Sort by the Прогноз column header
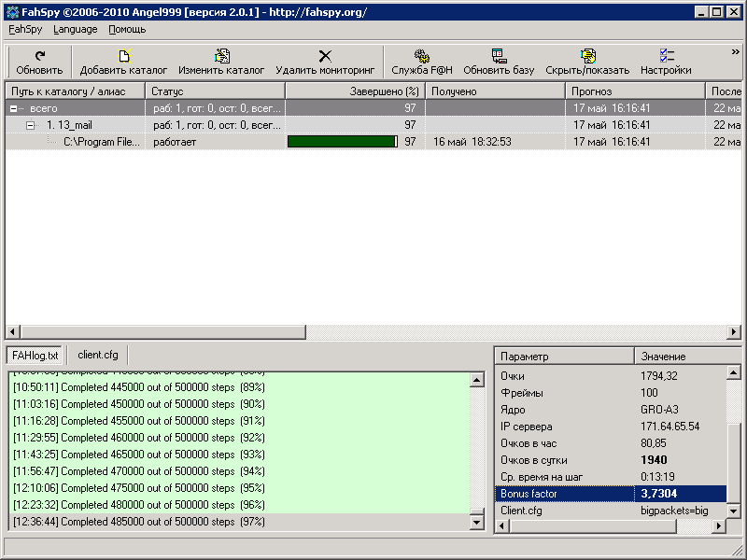 point(635,91)
